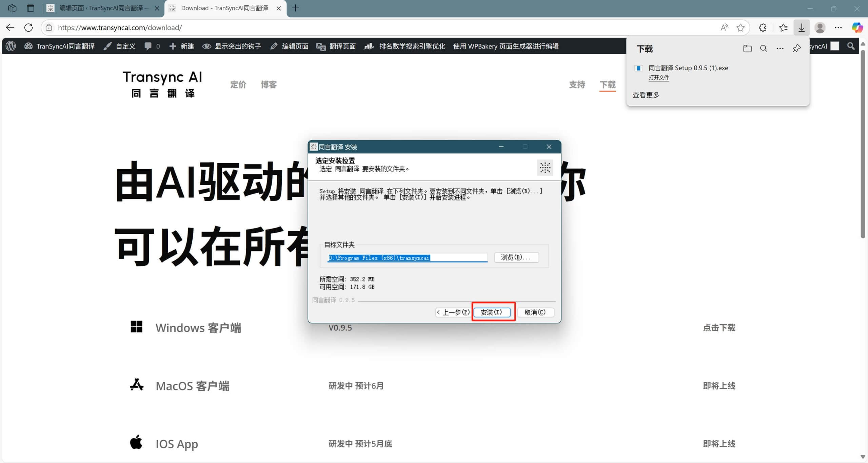Click the destination folder path field
The height and width of the screenshot is (463, 868).
click(407, 258)
